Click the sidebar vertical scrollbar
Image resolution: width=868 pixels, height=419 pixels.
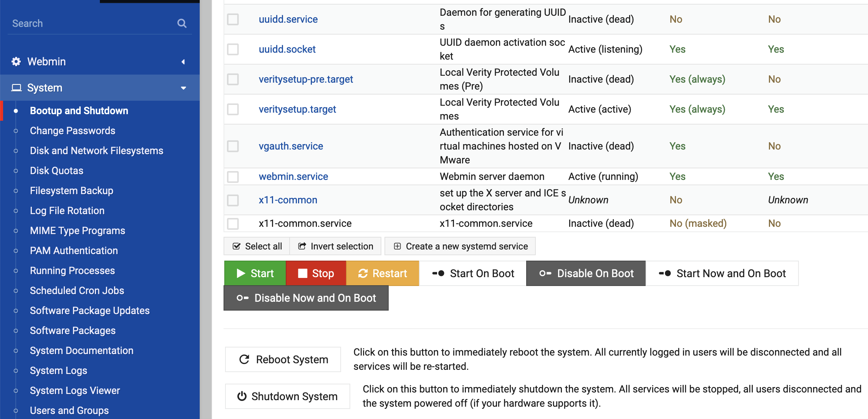click(x=206, y=209)
